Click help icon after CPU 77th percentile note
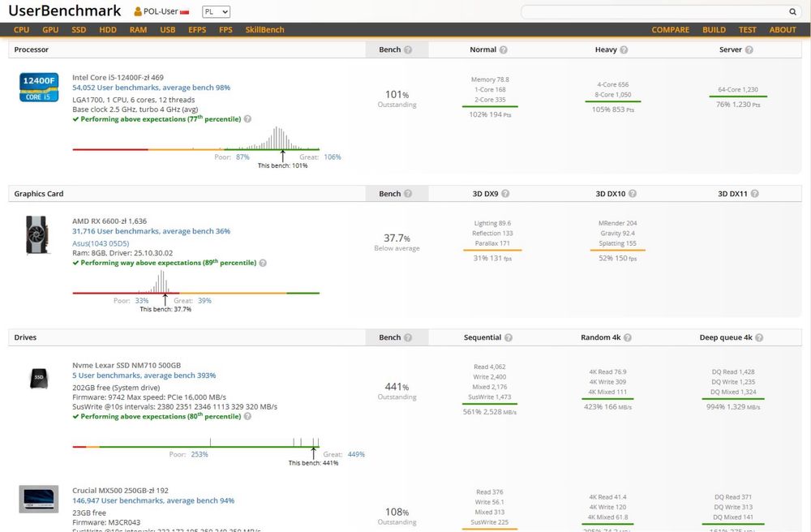Image resolution: width=811 pixels, height=532 pixels. (247, 119)
